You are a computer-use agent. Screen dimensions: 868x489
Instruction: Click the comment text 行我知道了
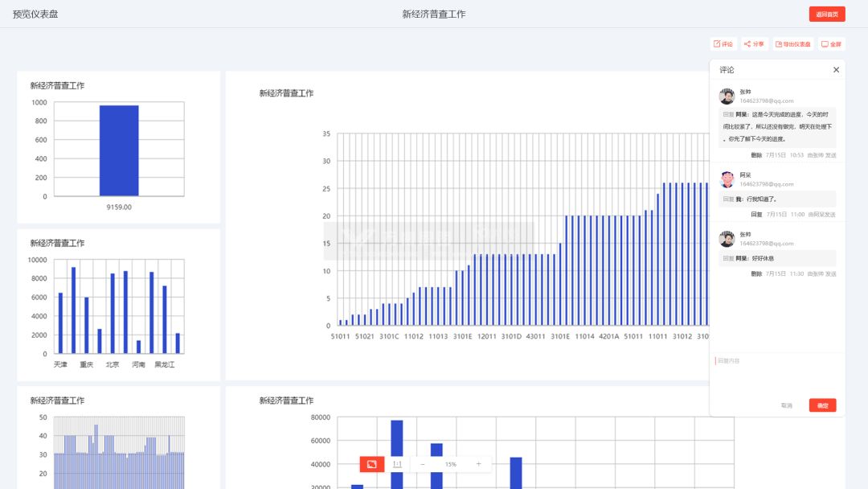click(762, 199)
